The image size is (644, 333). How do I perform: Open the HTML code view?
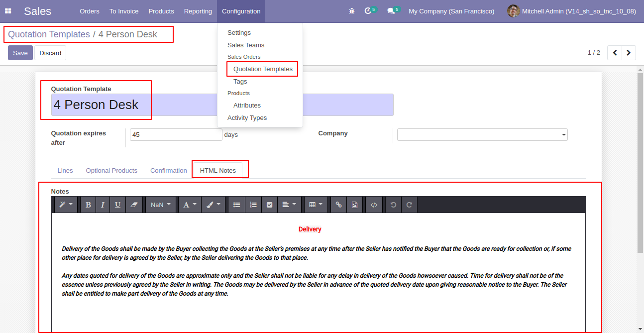(x=374, y=205)
